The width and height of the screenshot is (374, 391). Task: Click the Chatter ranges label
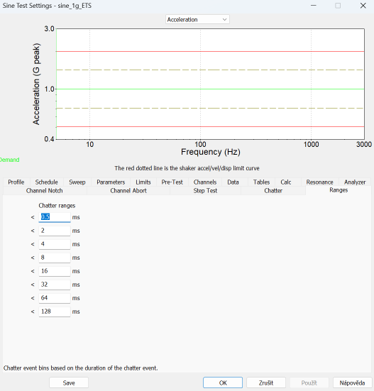[57, 205]
